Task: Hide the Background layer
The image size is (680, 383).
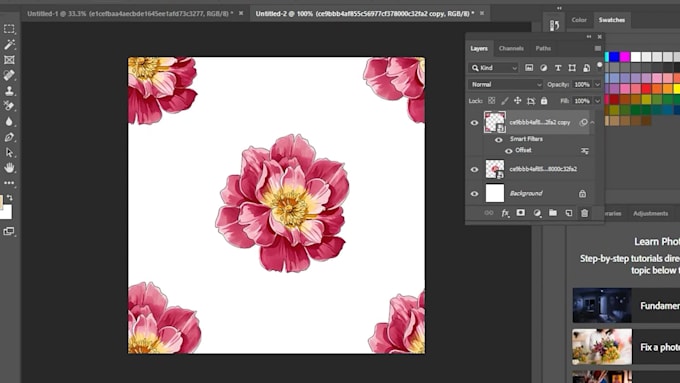Action: (x=474, y=194)
